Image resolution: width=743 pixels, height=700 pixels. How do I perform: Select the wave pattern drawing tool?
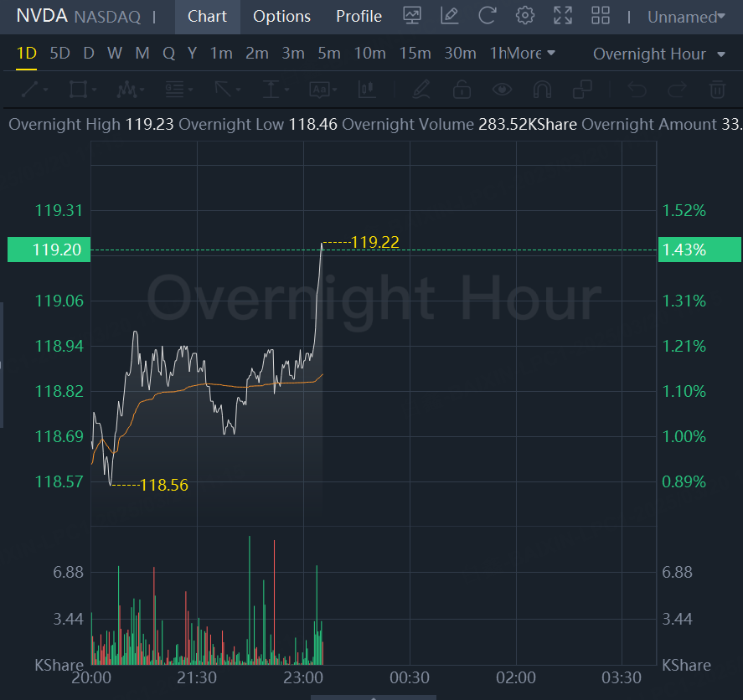point(126,89)
